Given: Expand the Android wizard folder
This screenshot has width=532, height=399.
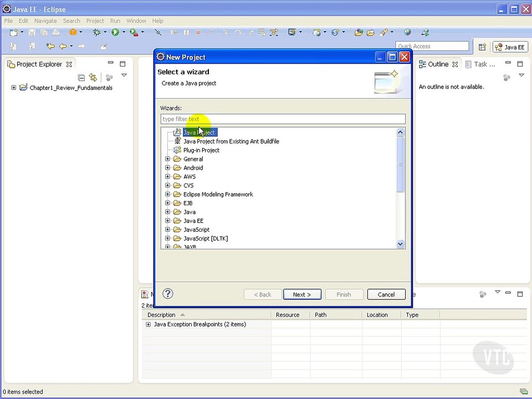Looking at the screenshot, I should pos(167,167).
